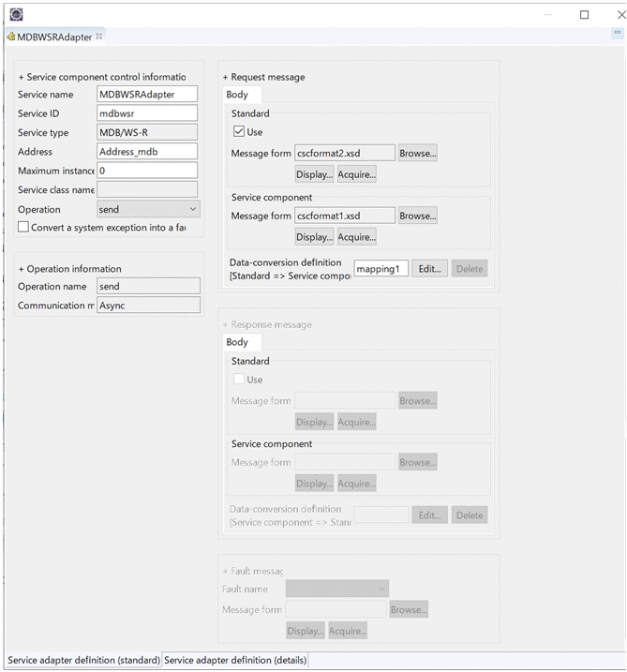Open the Operation dropdown showing send

(x=148, y=209)
